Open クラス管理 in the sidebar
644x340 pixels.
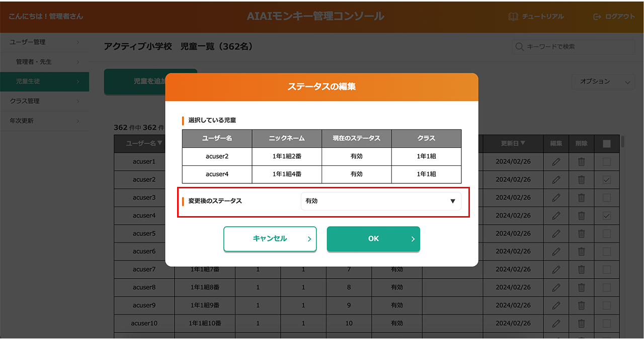click(44, 101)
